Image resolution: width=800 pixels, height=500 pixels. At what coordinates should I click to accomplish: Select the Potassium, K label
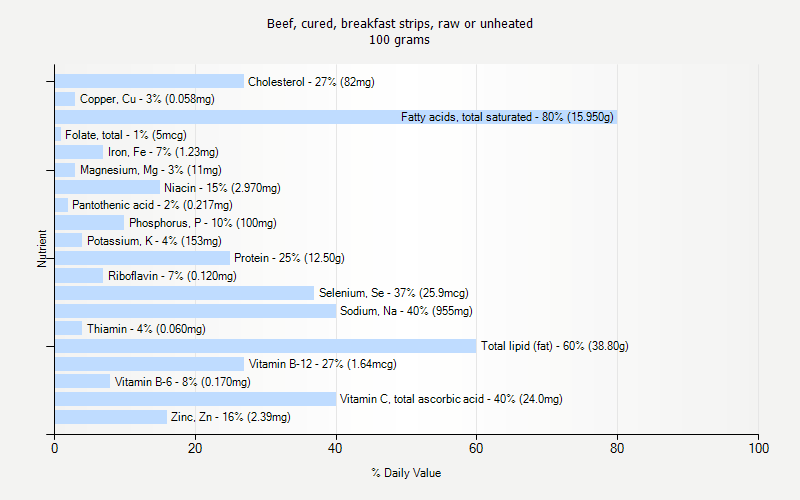(154, 241)
